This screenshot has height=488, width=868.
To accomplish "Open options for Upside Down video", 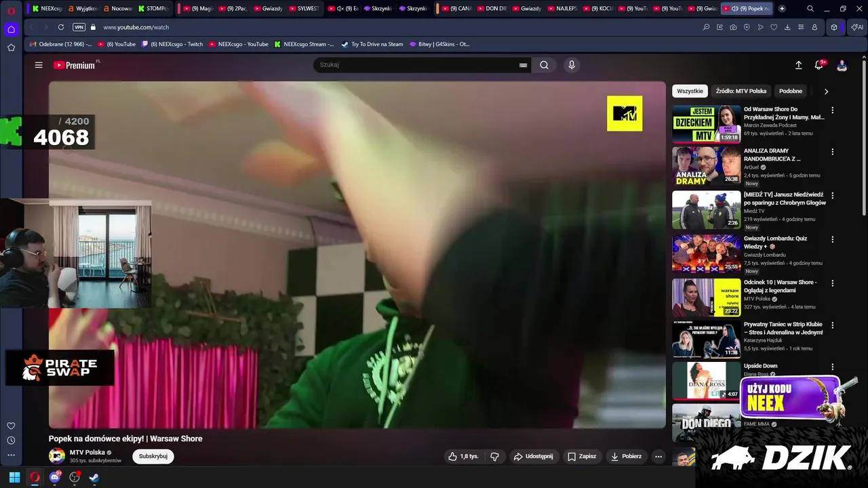I will point(832,367).
